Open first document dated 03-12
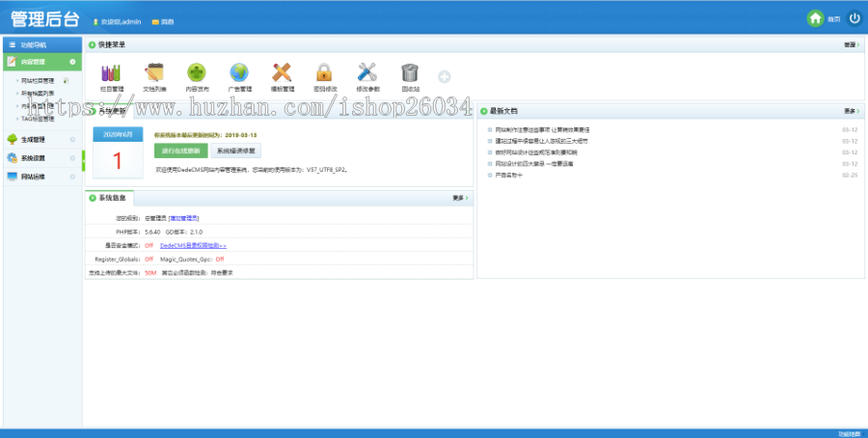The height and width of the screenshot is (438, 868). tap(542, 129)
